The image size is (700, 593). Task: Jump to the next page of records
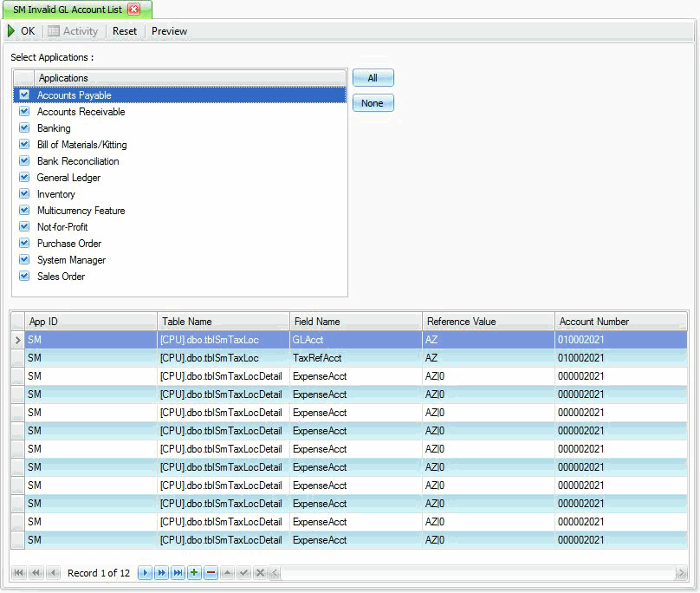tap(161, 573)
